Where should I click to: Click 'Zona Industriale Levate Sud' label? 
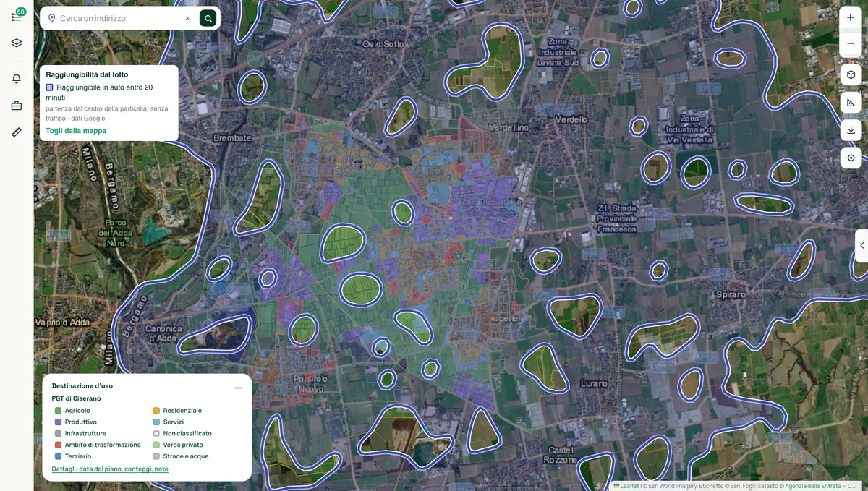558,52
